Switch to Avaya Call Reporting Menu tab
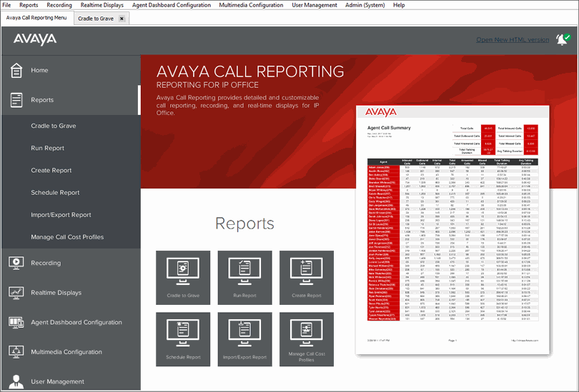The height and width of the screenshot is (392, 579). (x=36, y=18)
